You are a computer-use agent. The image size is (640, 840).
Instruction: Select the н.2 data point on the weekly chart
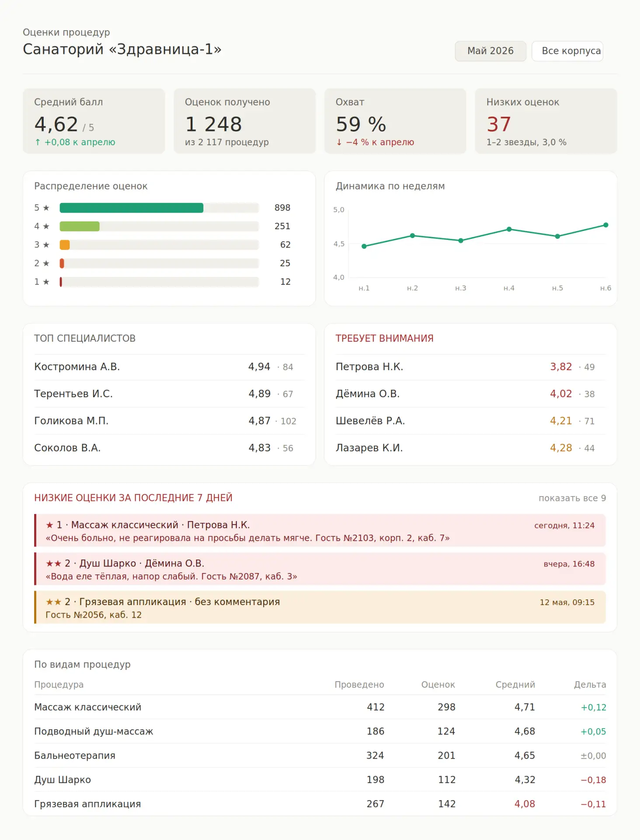click(x=412, y=236)
